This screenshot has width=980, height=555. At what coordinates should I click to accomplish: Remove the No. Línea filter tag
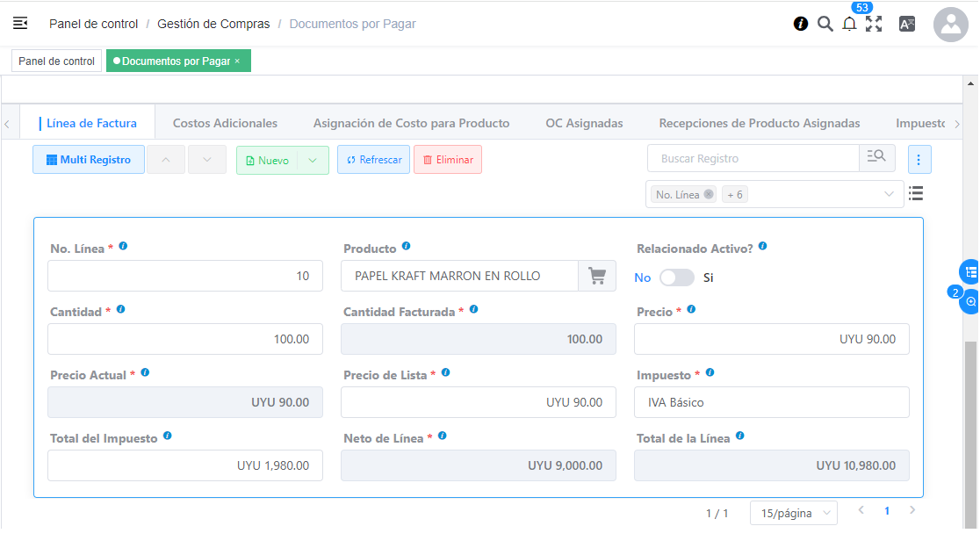tap(709, 195)
